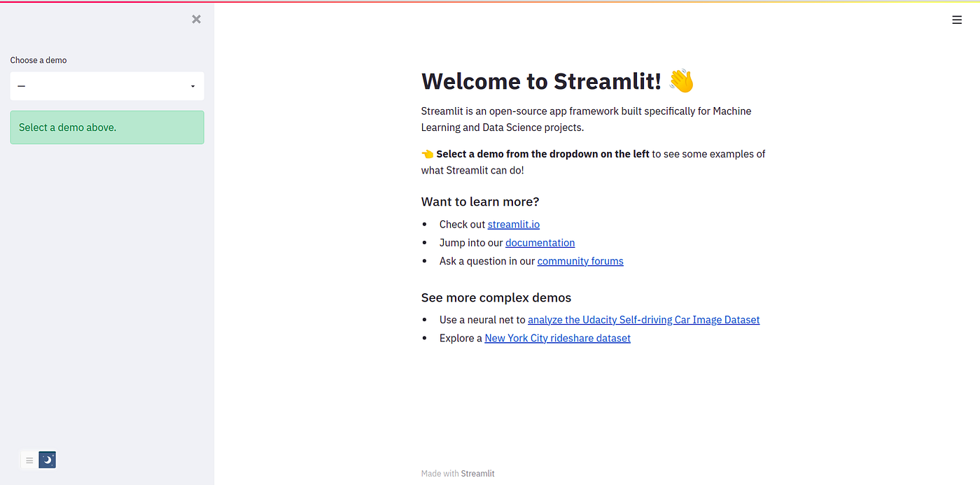The width and height of the screenshot is (980, 485).
Task: Click "Streamlit" in the footer
Action: [477, 473]
